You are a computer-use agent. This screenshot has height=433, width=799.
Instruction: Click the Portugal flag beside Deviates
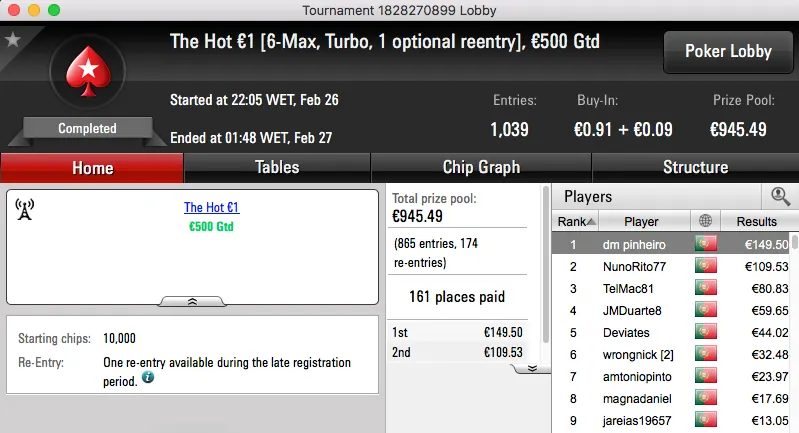(x=708, y=333)
